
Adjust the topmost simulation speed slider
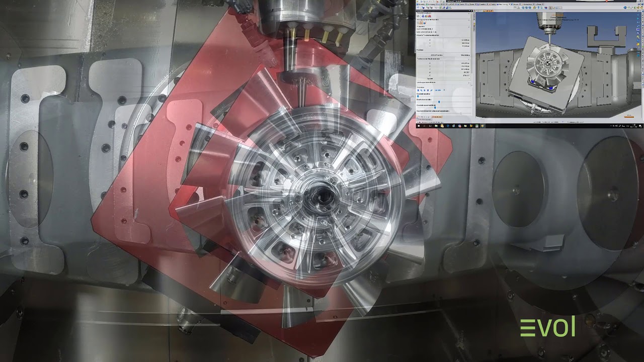pyautogui.click(x=418, y=97)
